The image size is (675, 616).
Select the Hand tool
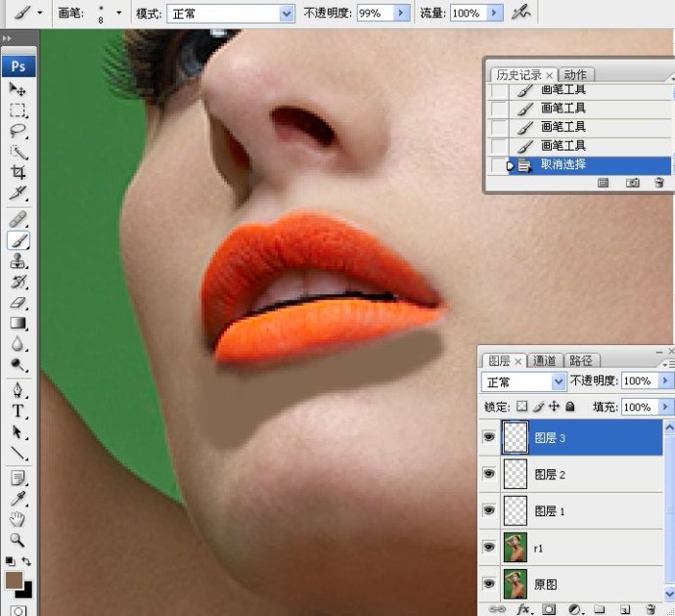[x=18, y=519]
